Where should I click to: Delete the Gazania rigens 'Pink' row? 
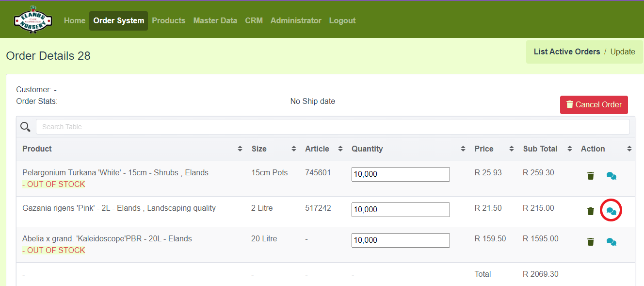[x=590, y=211]
